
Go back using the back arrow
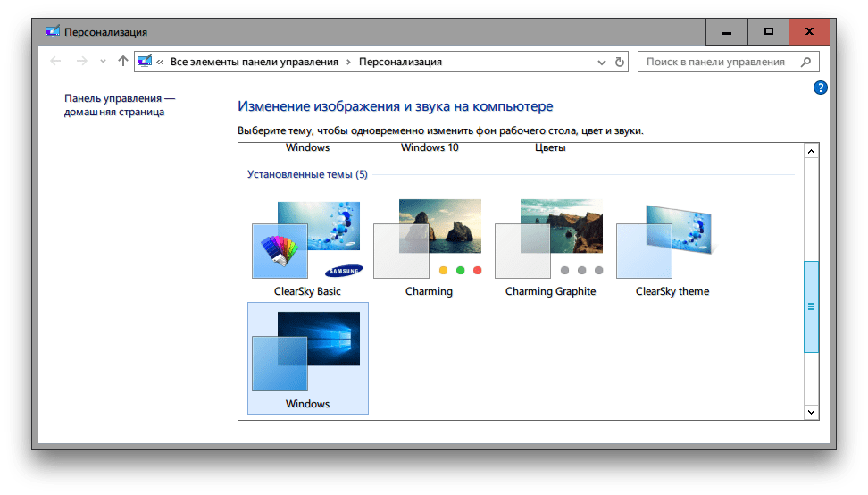(56, 62)
